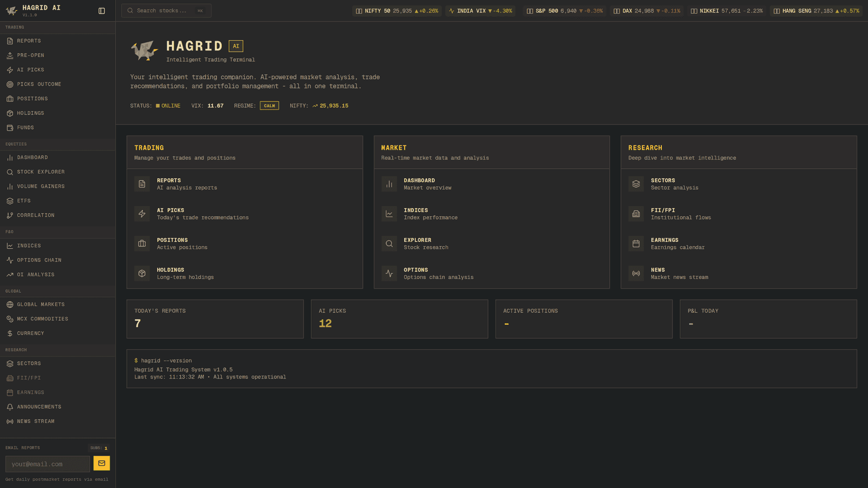This screenshot has width=868, height=488.
Task: Click the Today's Reports stat card
Action: pyautogui.click(x=215, y=319)
